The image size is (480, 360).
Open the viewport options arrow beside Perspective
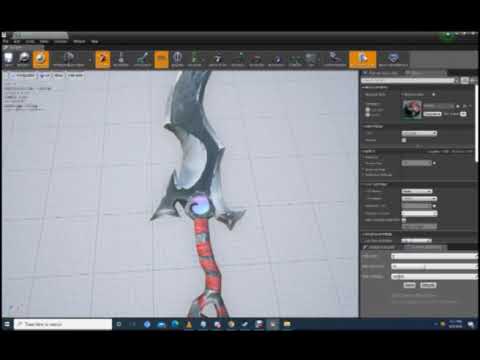coord(6,76)
